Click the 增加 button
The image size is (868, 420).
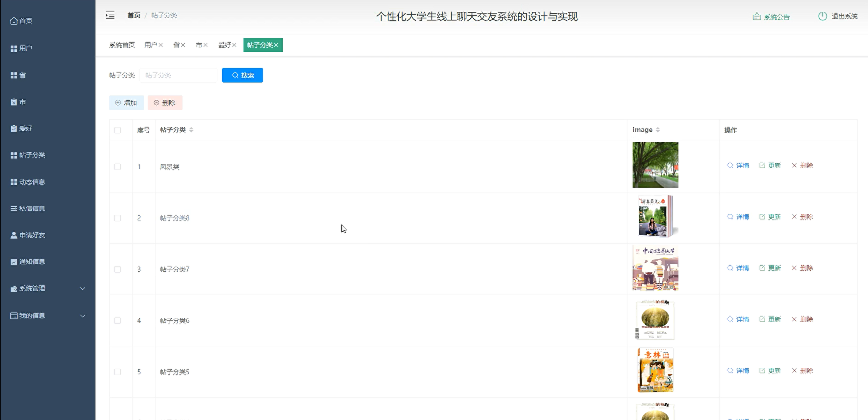pyautogui.click(x=126, y=103)
